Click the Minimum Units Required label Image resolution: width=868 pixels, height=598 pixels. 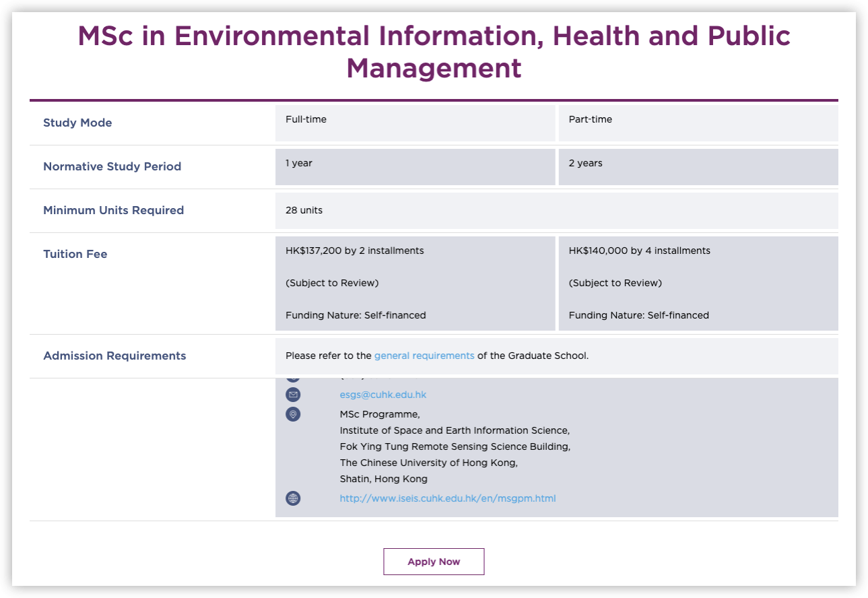click(x=113, y=210)
